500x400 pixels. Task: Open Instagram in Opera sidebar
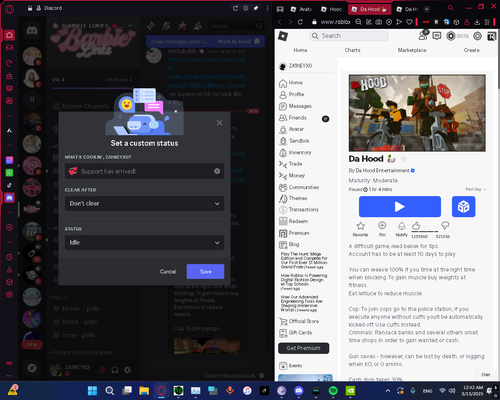pos(9,160)
